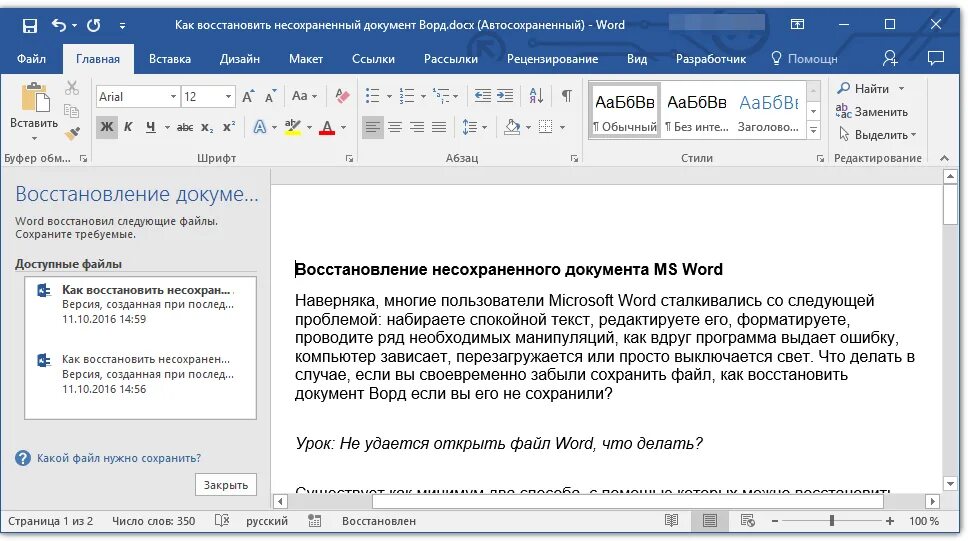Click the Paste clipboard icon
This screenshot has width=968, height=541.
click(35, 98)
